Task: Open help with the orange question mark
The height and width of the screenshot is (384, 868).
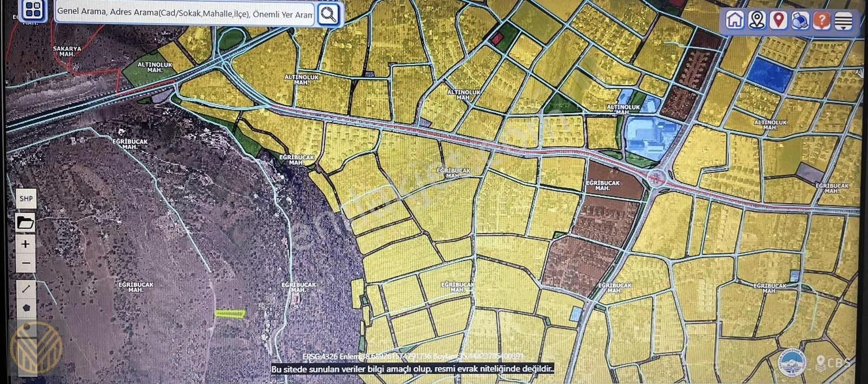Action: [x=822, y=21]
